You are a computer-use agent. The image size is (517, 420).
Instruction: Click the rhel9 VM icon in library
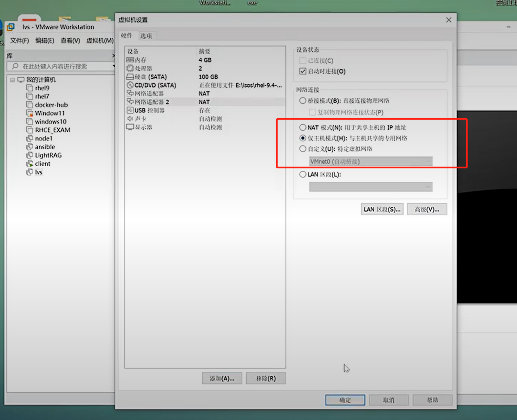click(x=29, y=88)
